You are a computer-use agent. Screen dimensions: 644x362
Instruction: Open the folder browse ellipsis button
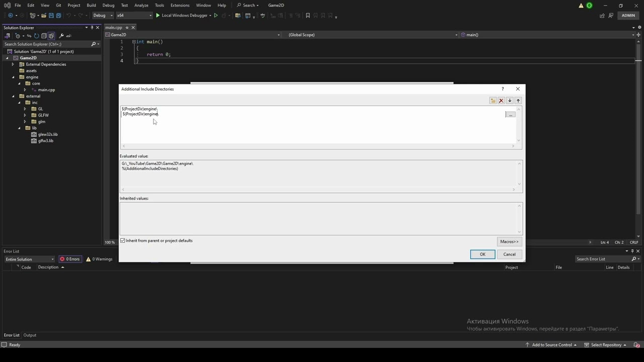click(x=510, y=115)
